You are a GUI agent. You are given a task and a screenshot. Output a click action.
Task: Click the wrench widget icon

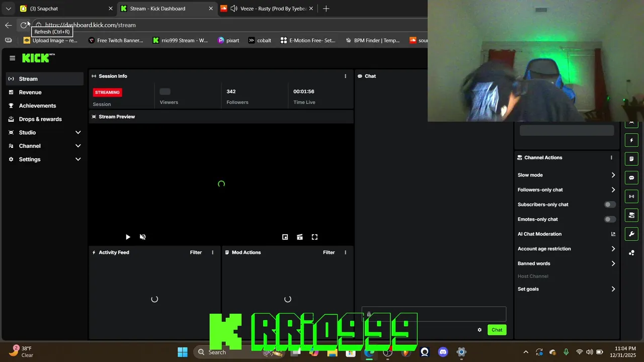click(631, 234)
